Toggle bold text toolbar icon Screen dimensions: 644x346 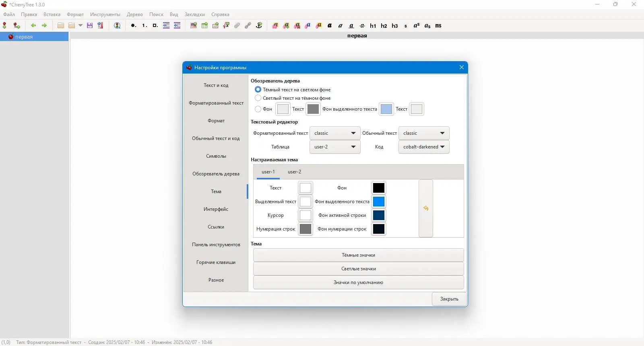click(330, 26)
